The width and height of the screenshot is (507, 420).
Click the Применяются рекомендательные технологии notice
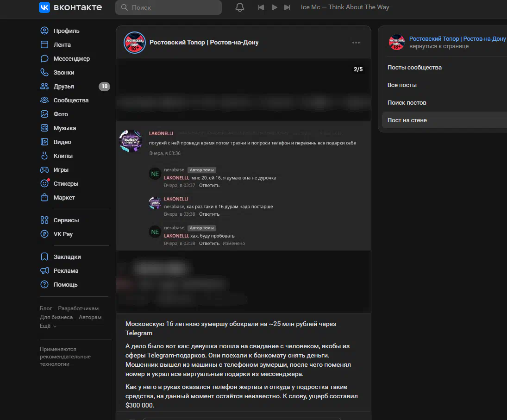(65, 357)
